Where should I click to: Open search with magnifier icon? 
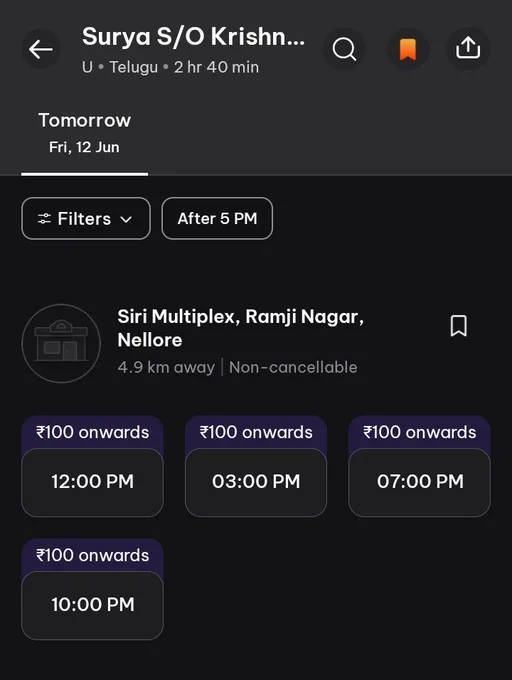344,49
